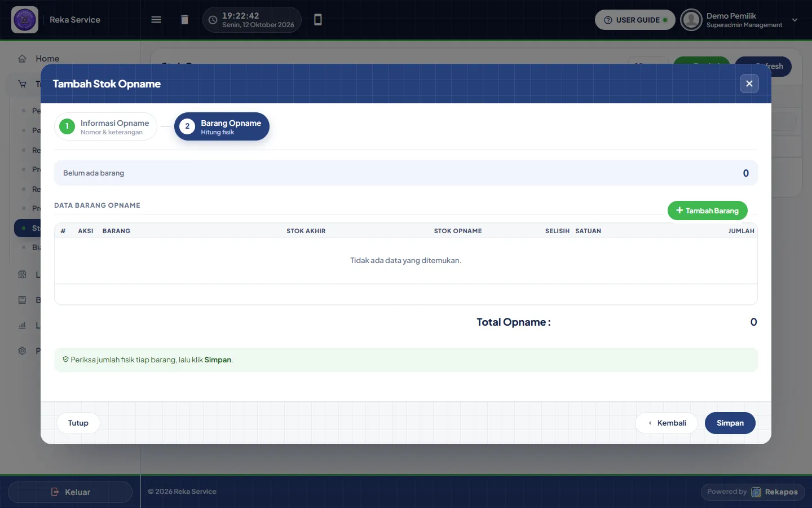This screenshot has height=508, width=812.
Task: Click the Powered by Rekapos badge
Action: [x=753, y=492]
